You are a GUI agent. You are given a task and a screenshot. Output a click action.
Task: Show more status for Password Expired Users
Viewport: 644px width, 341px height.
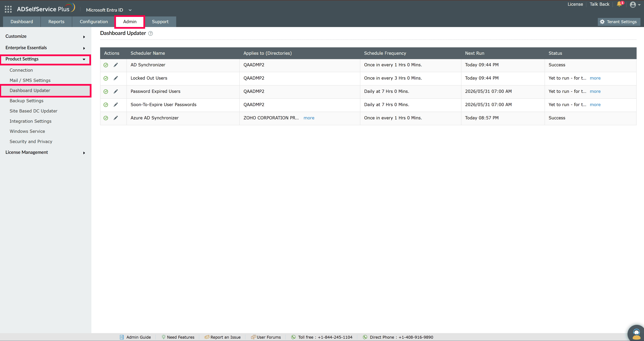coord(595,92)
